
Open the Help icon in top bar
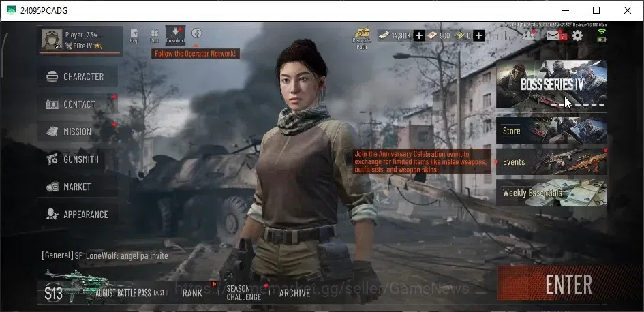click(x=134, y=35)
